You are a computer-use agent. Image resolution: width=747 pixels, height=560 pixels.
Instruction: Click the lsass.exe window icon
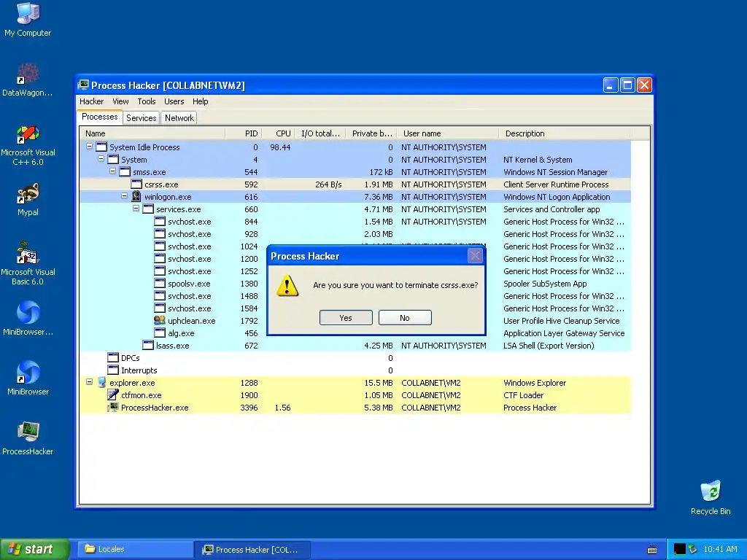pyautogui.click(x=148, y=345)
